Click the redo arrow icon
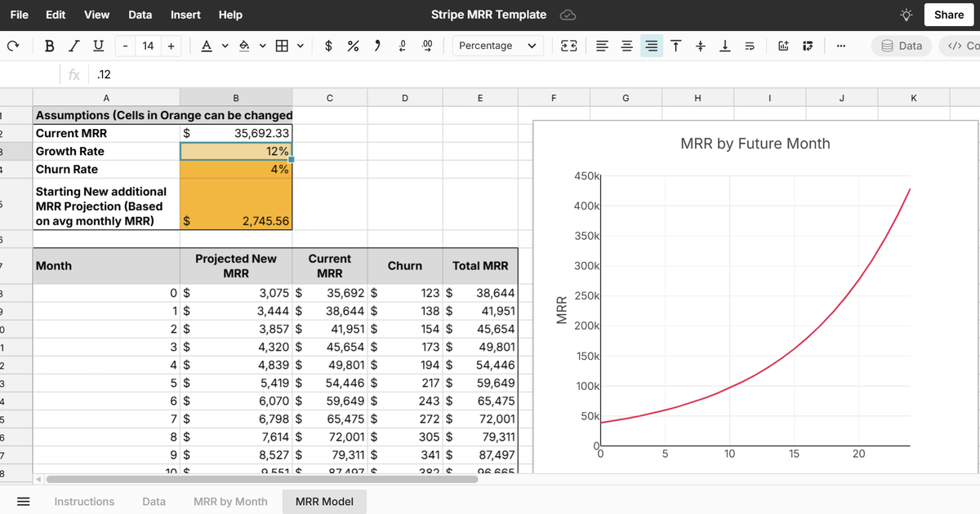This screenshot has height=514, width=980. tap(11, 46)
